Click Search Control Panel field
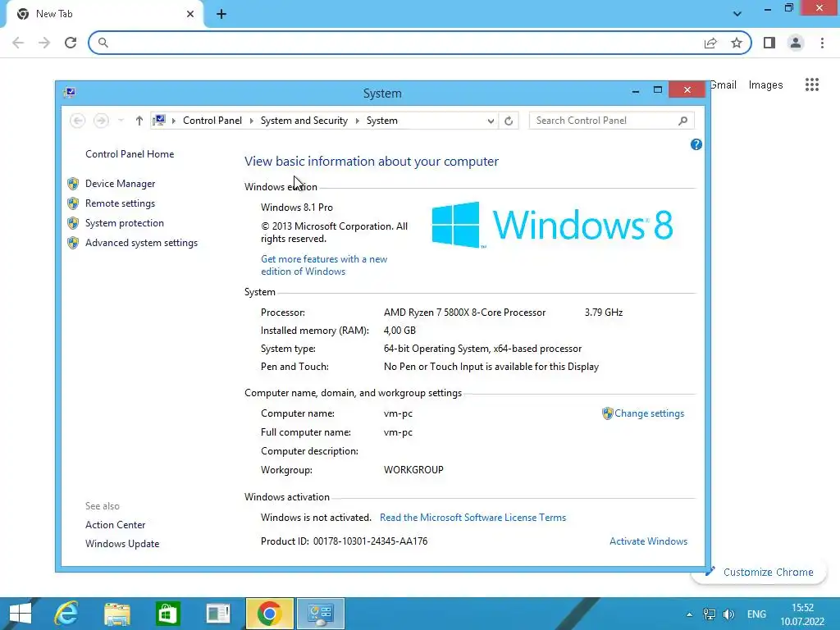 pos(612,121)
